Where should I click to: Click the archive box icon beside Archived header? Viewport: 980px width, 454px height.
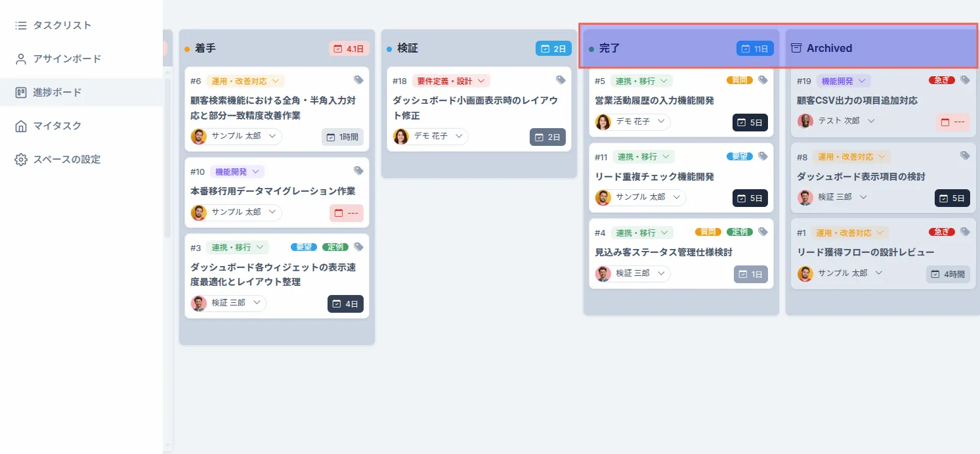(x=798, y=48)
